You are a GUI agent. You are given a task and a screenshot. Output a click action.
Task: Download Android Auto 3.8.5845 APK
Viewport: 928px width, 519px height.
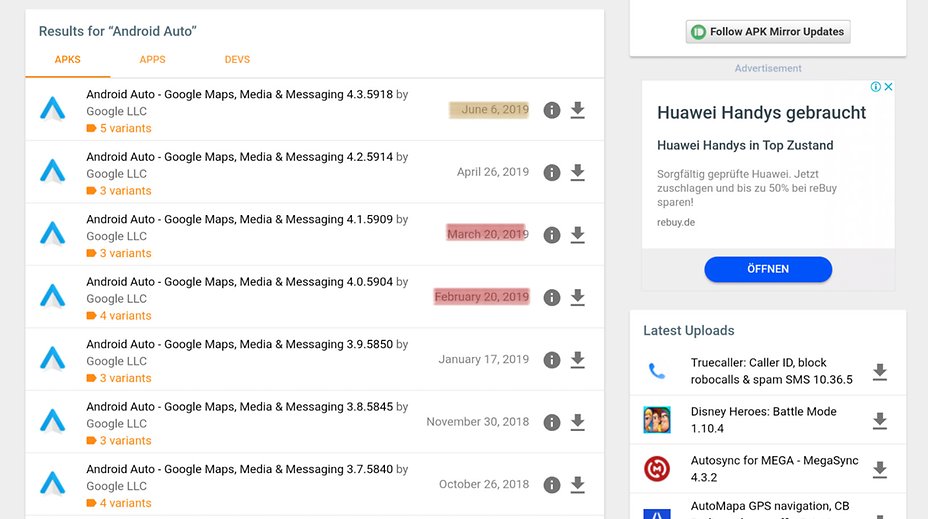(x=578, y=422)
